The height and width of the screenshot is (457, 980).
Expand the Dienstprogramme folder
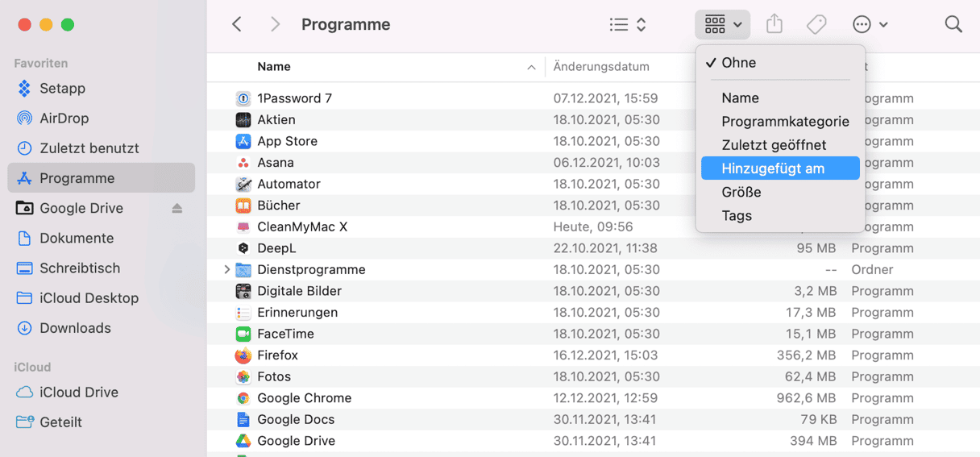pyautogui.click(x=226, y=270)
